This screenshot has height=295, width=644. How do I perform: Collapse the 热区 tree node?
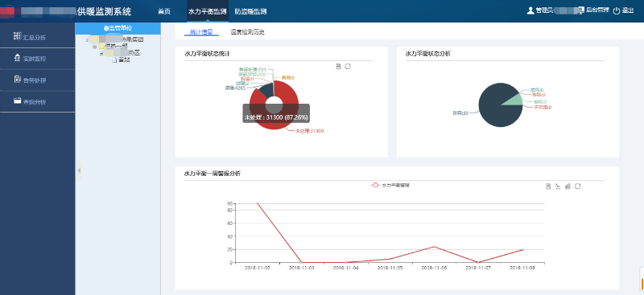pyautogui.click(x=101, y=53)
